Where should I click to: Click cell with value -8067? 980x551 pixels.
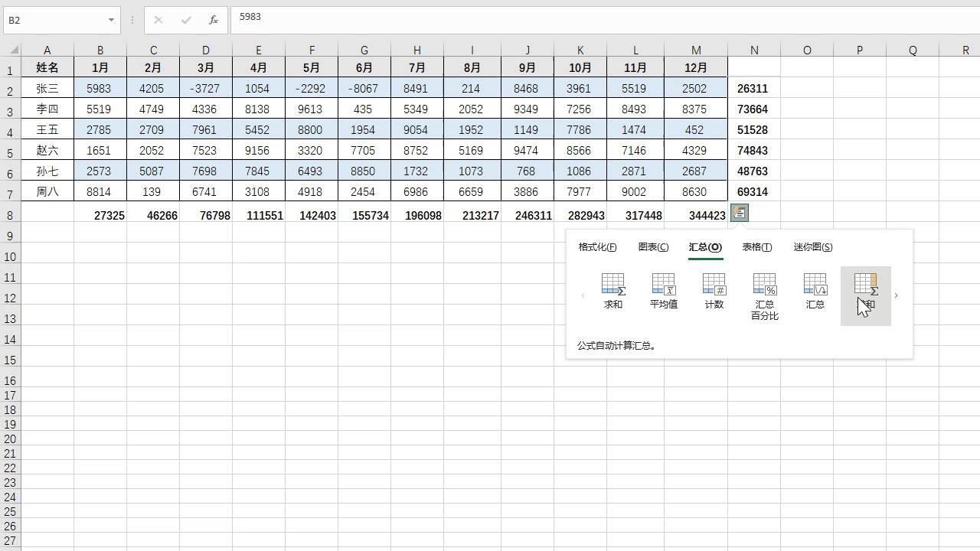click(364, 88)
